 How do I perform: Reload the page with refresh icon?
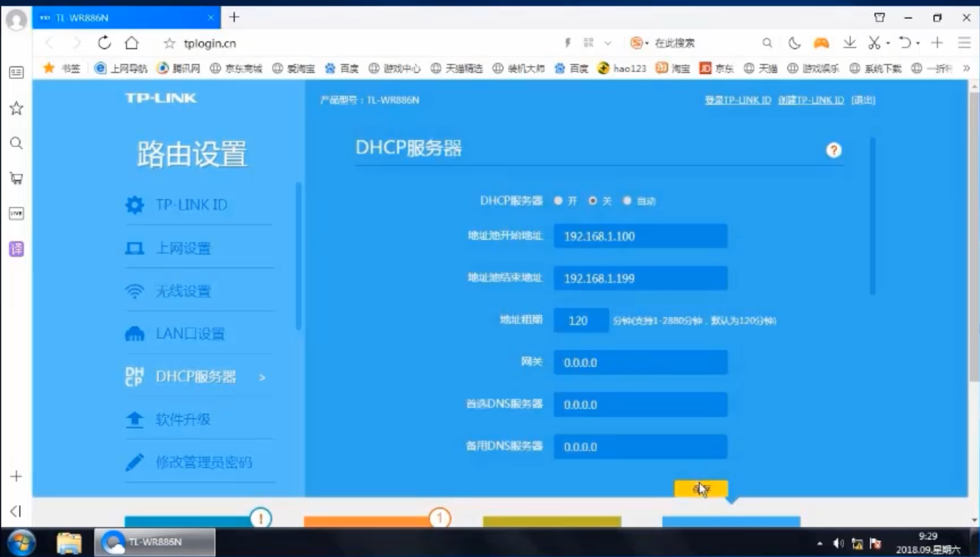click(x=104, y=43)
